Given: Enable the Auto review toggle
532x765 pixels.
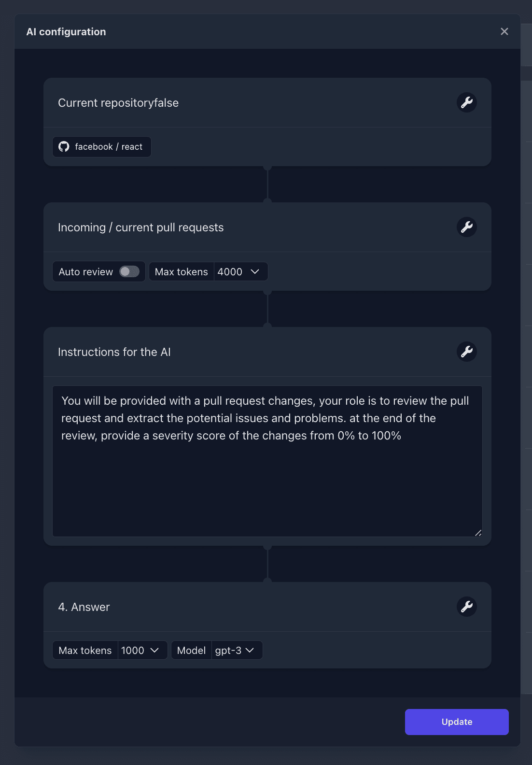Looking at the screenshot, I should [x=129, y=271].
